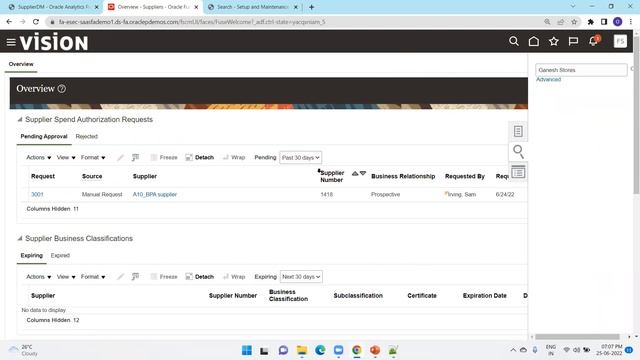The width and height of the screenshot is (640, 360).
Task: Open browser extensions puzzle icon
Action: (590, 22)
